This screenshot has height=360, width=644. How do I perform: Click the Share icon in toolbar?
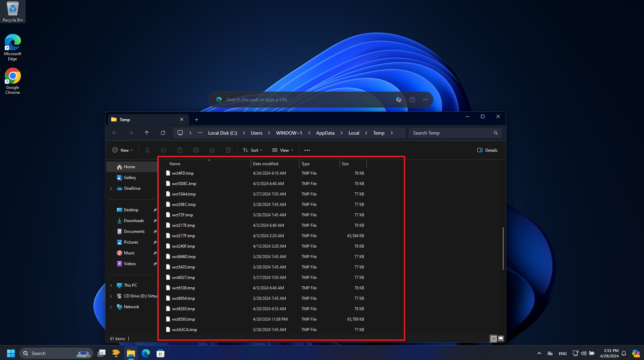tap(212, 150)
